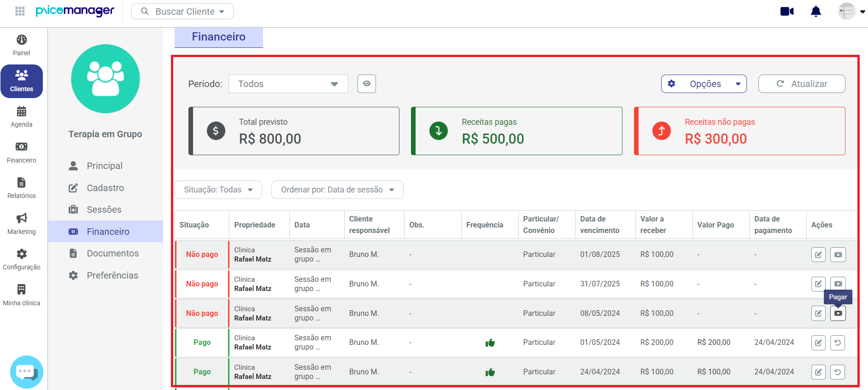Open the chat support bubble
Screen dimensions: 868x390
(27, 372)
